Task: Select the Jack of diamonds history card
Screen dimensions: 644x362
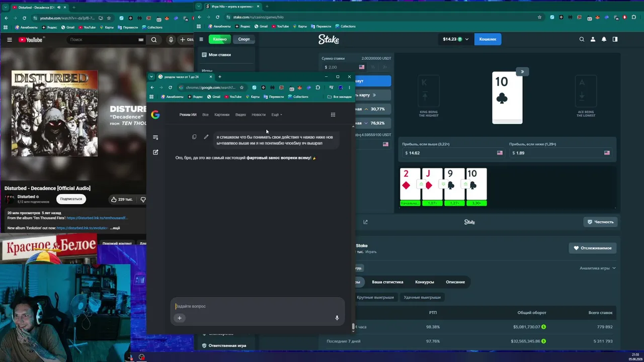Action: (x=432, y=187)
